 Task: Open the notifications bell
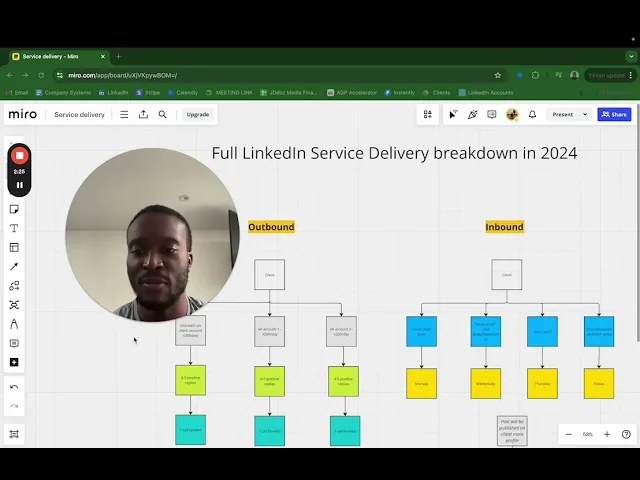pyautogui.click(x=532, y=115)
